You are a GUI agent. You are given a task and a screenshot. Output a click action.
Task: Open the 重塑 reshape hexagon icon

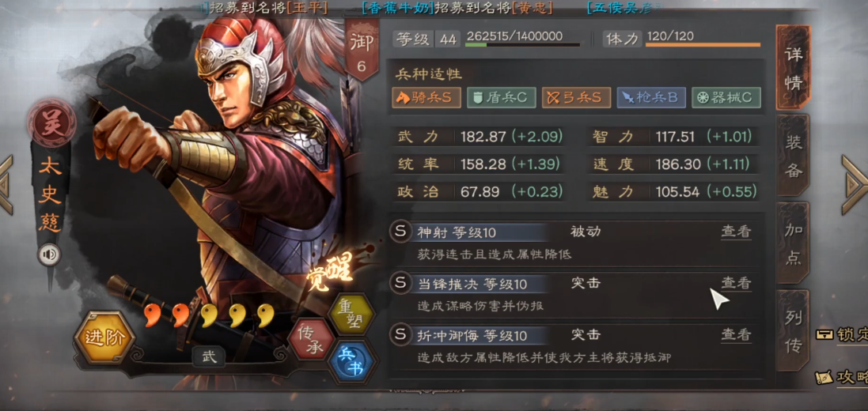pos(351,314)
